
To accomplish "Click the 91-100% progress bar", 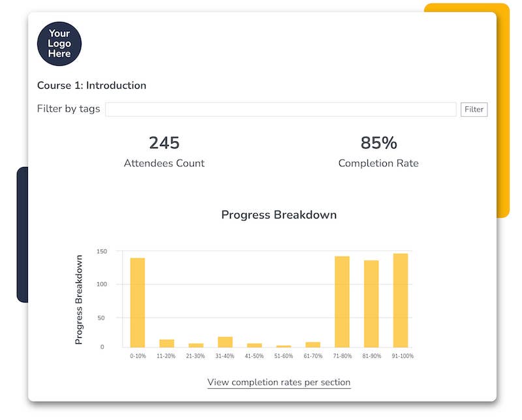I will [x=400, y=300].
